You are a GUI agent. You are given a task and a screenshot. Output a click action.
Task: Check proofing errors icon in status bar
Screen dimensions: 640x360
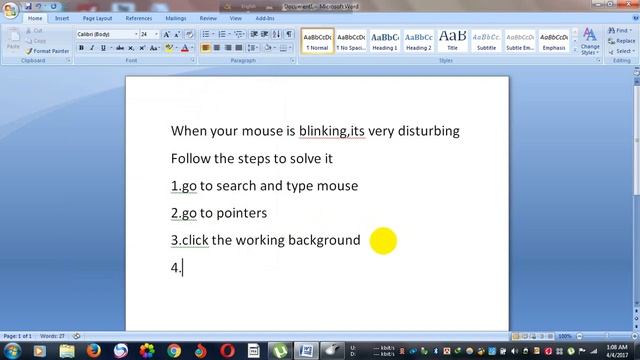tap(76, 336)
